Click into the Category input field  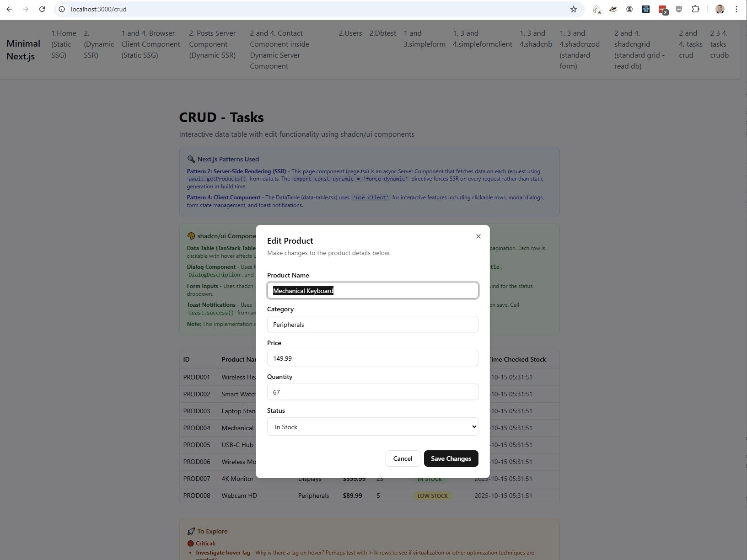tap(372, 325)
